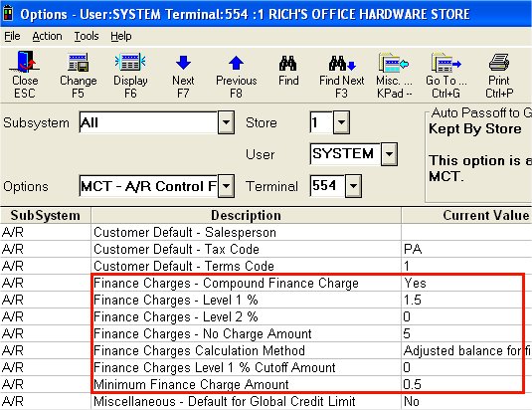The image size is (532, 410).
Task: Click the Find Next F3 icon
Action: click(342, 63)
